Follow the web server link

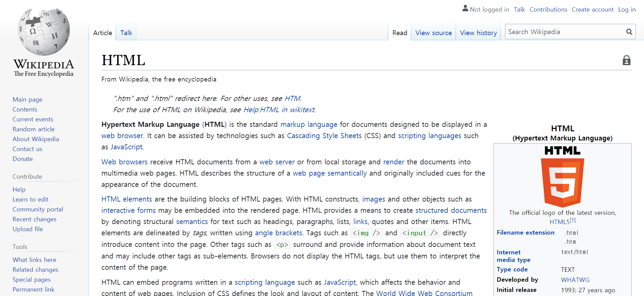click(x=277, y=162)
